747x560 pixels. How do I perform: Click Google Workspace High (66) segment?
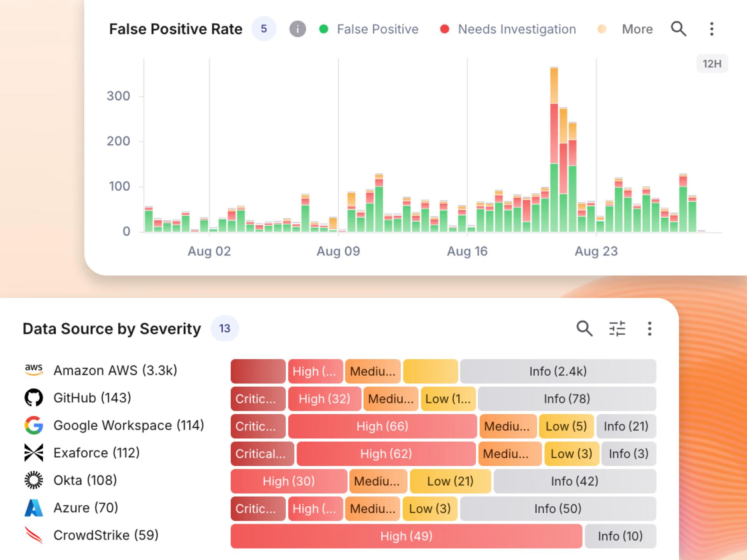coord(382,426)
